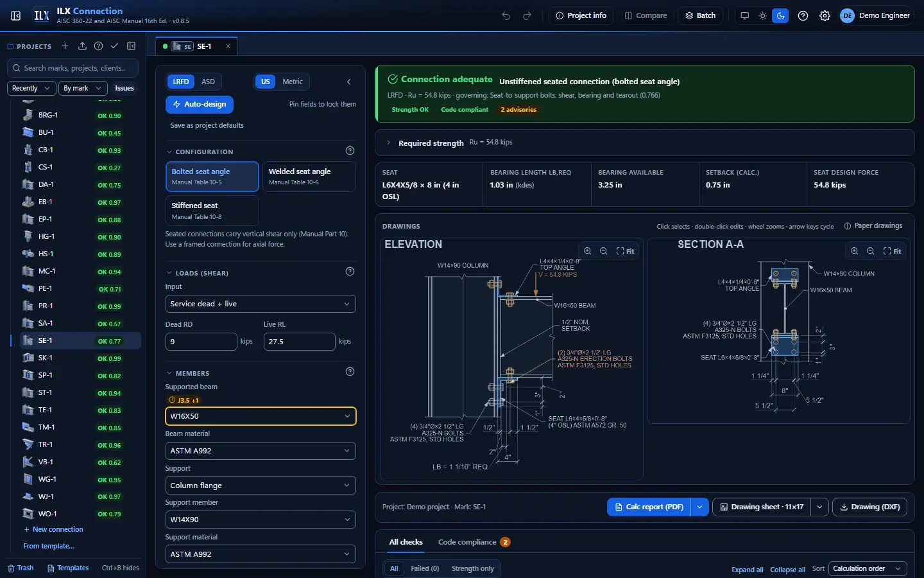Open the help question mark in header
This screenshot has width=924, height=578.
click(x=803, y=15)
